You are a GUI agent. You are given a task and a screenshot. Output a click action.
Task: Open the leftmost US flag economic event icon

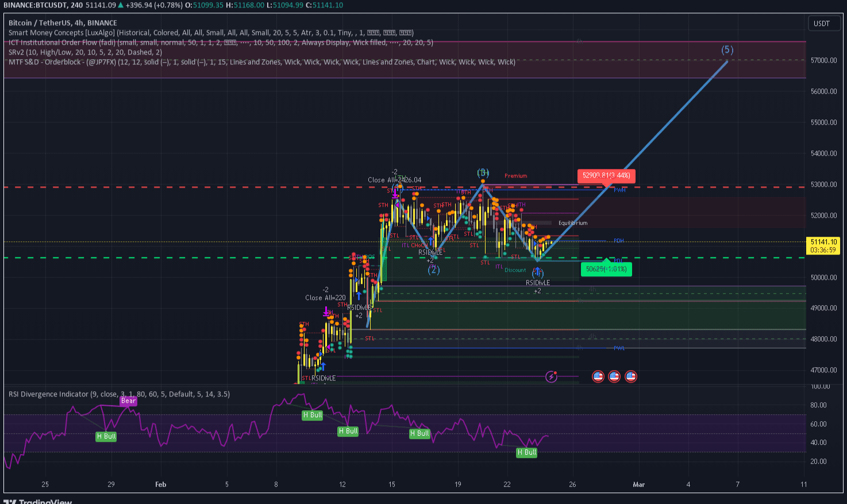click(598, 376)
